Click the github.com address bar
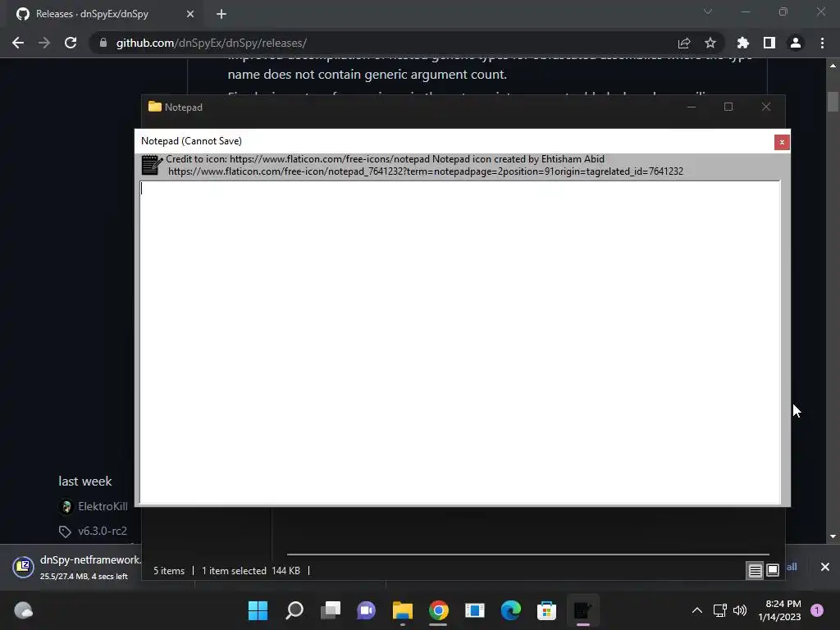840x630 pixels. (x=386, y=43)
